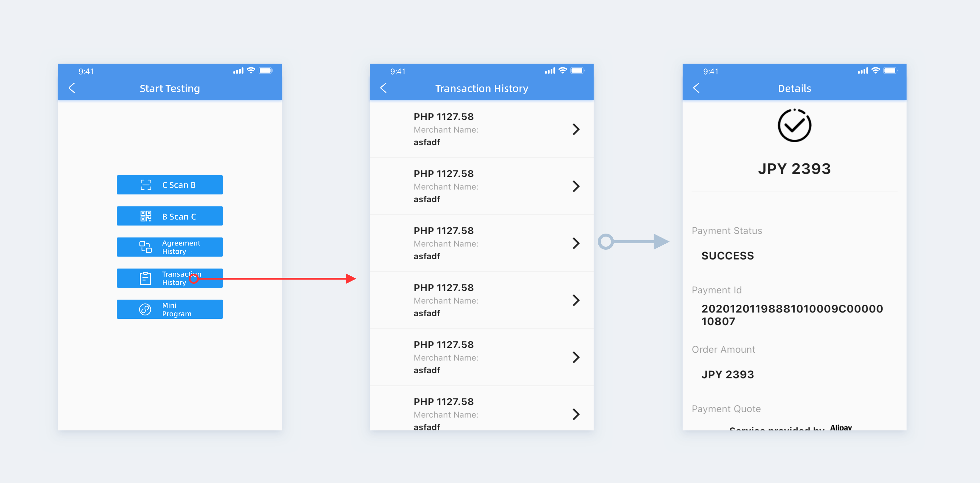Click the C Scan B scan-frame icon
This screenshot has width=980, height=483.
pos(146,185)
